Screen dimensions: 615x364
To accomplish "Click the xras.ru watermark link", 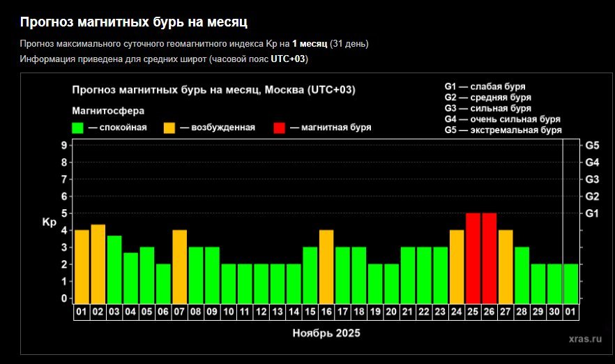I will pyautogui.click(x=584, y=338).
